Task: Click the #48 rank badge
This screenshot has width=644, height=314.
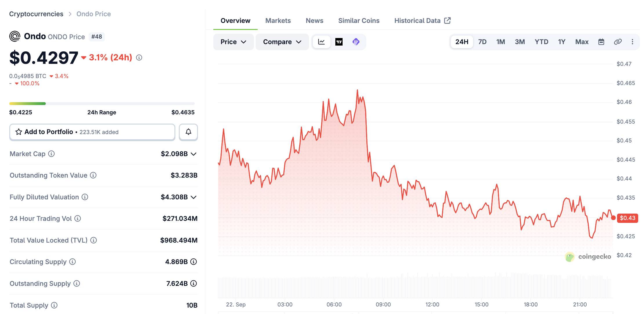Action: pyautogui.click(x=97, y=37)
